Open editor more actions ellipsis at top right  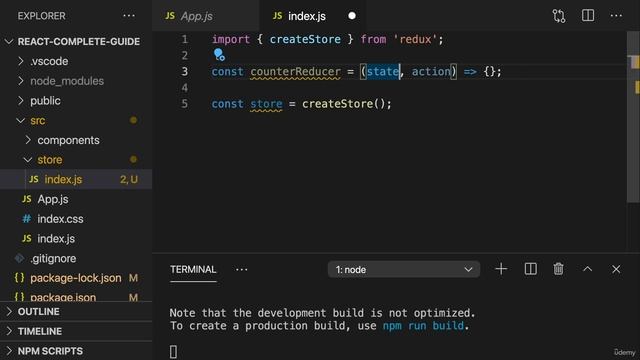616,16
